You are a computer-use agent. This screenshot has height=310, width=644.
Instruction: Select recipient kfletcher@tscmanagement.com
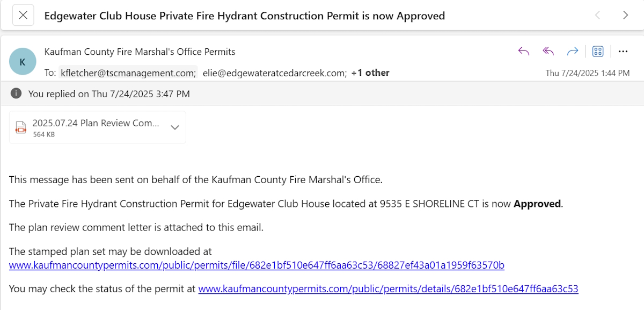pos(127,73)
